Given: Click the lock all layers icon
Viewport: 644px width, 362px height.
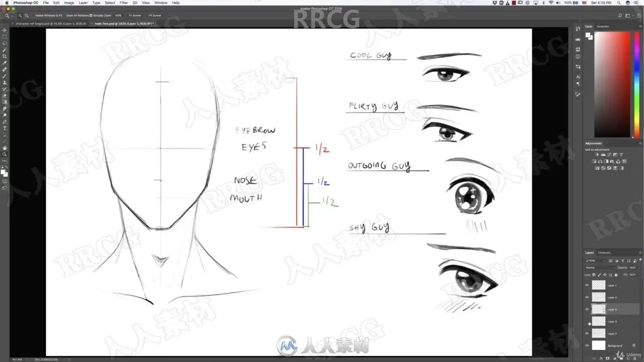Looking at the screenshot, I should (616, 275).
